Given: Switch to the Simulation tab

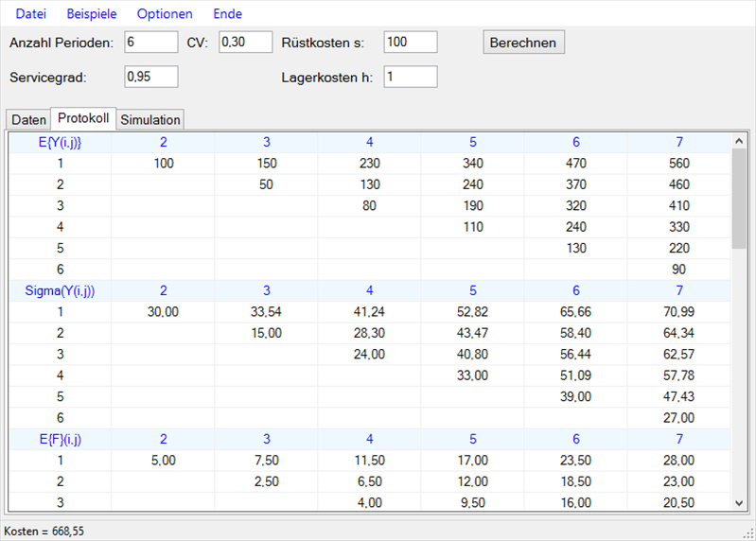Looking at the screenshot, I should 150,120.
